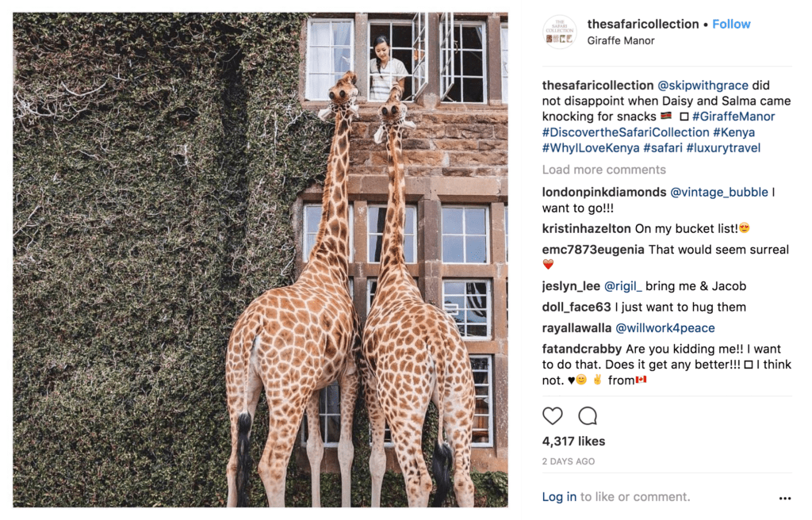Open the 2 DAYS AGO timestamp
The width and height of the screenshot is (812, 520).
click(569, 461)
